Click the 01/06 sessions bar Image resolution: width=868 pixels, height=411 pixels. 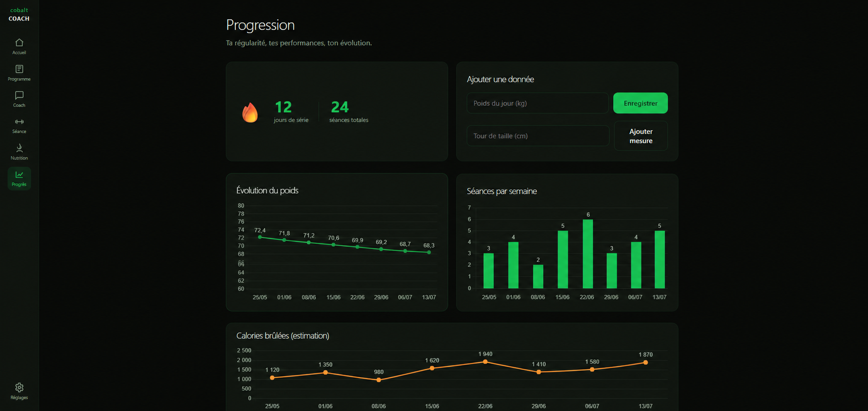[x=513, y=265]
